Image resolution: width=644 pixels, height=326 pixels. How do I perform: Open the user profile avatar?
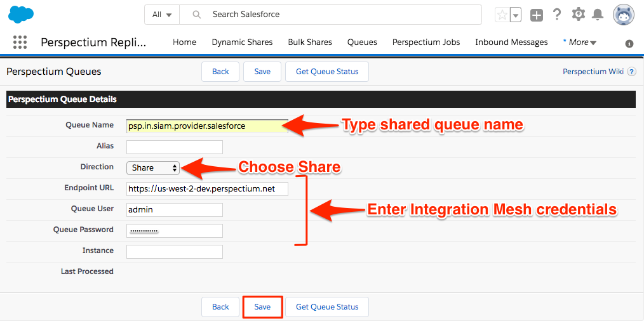click(x=624, y=15)
